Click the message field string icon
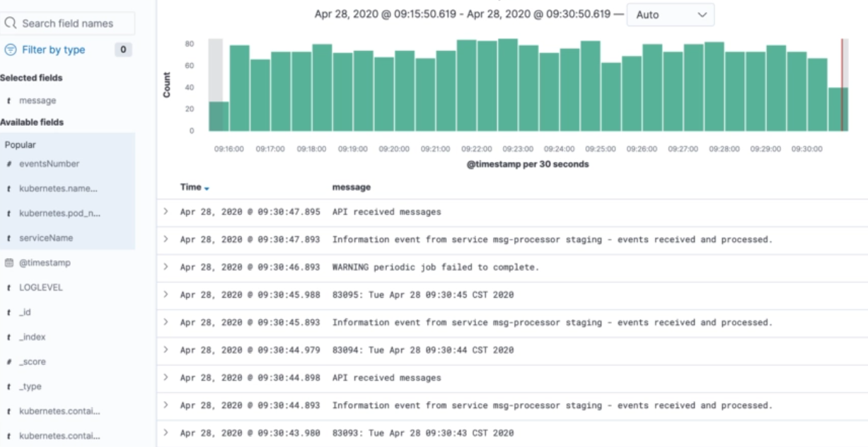This screenshot has height=447, width=868. click(x=8, y=101)
